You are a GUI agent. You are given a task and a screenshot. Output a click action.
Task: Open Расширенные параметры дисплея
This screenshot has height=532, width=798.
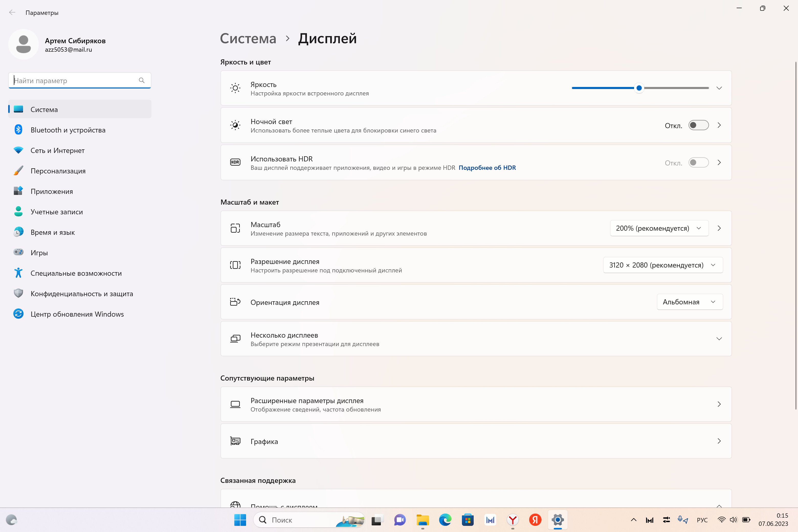(x=476, y=404)
